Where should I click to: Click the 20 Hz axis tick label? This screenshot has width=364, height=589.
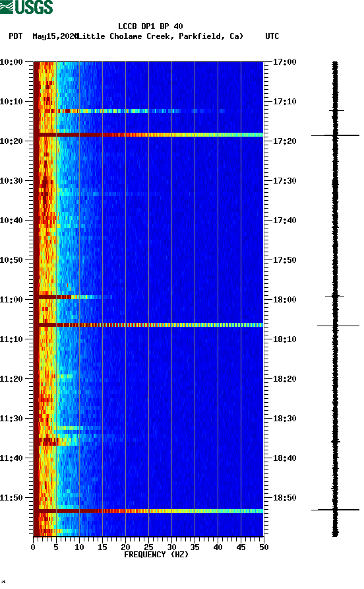(x=125, y=547)
